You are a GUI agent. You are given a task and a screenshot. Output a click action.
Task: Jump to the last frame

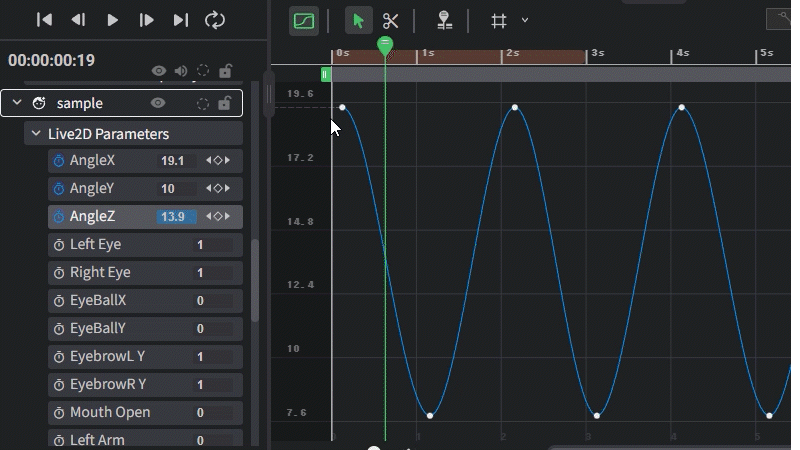coord(181,20)
